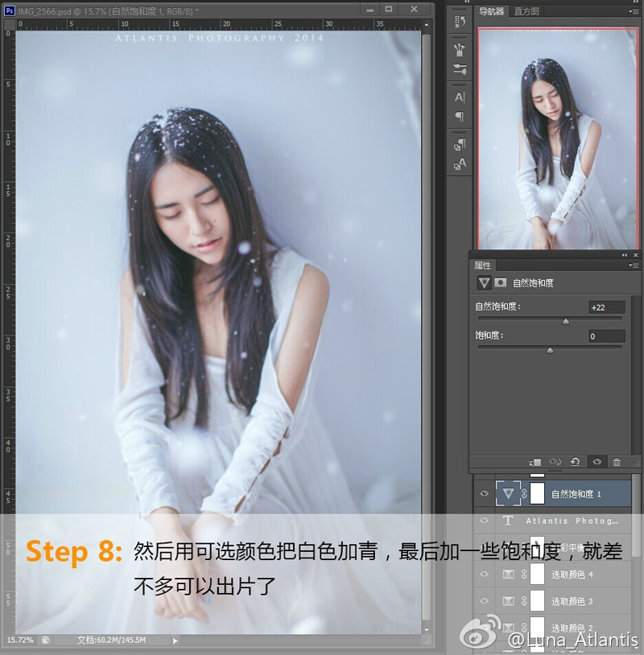Screen dimensions: 644x655
Task: Click link icon on 选取颜色 4 layer
Action: [x=524, y=575]
